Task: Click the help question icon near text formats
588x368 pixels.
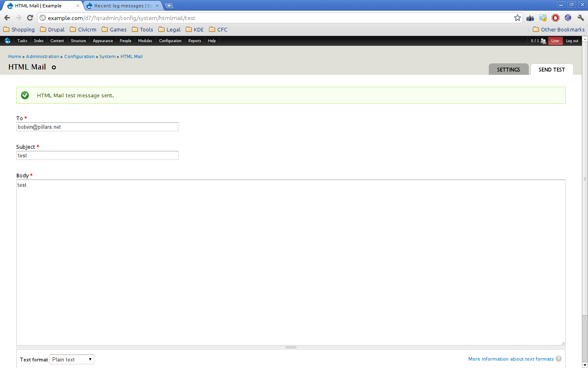Action: (x=559, y=359)
